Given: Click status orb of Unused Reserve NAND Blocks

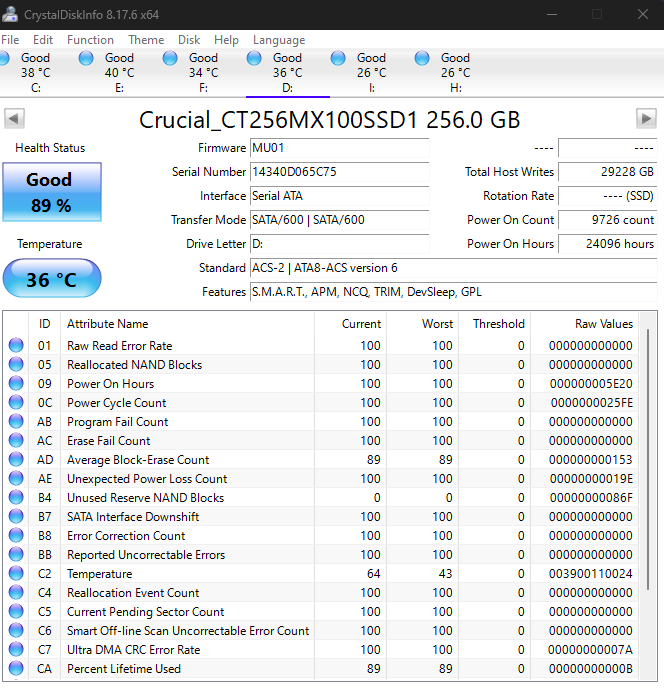Looking at the screenshot, I should coord(16,497).
